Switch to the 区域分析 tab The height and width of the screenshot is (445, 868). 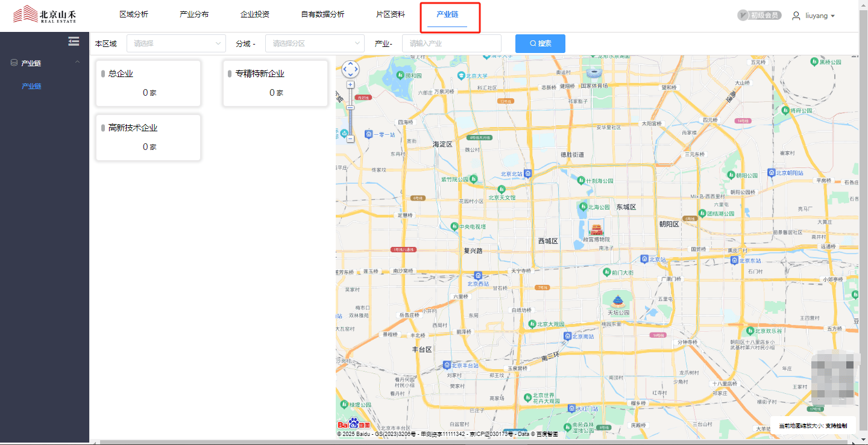tap(134, 14)
